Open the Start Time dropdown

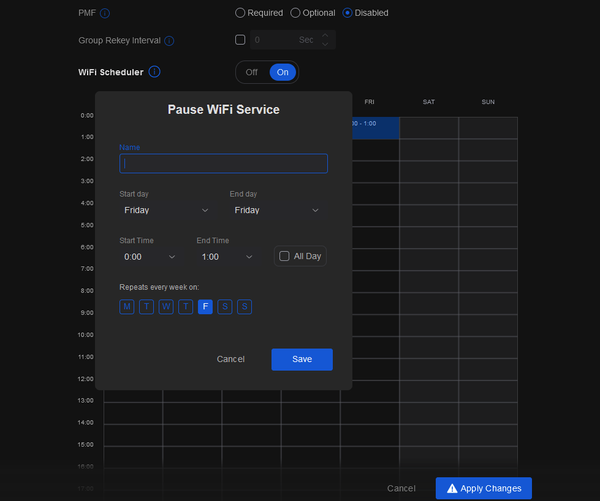pos(148,257)
